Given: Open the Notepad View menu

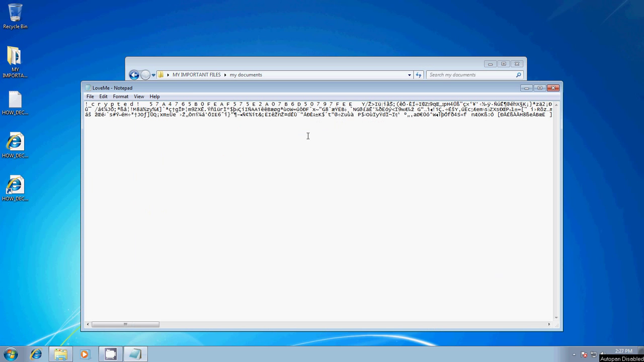Looking at the screenshot, I should pos(139,97).
